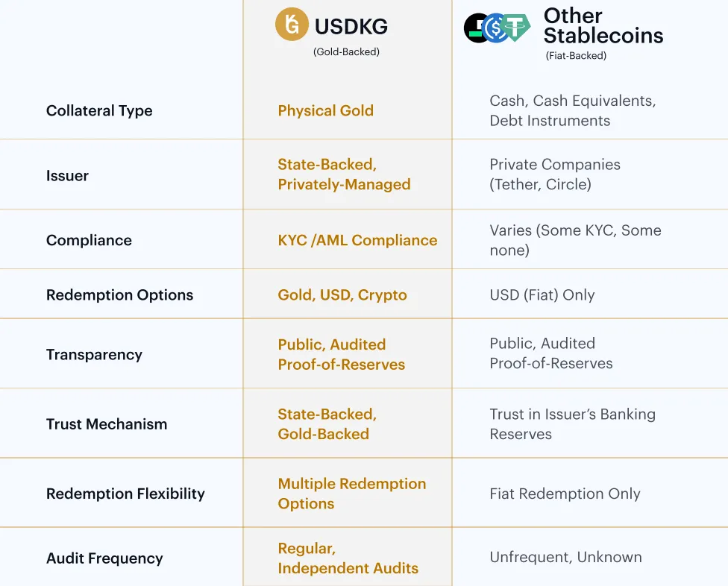Click the KYC /AML Compliance text

point(357,240)
